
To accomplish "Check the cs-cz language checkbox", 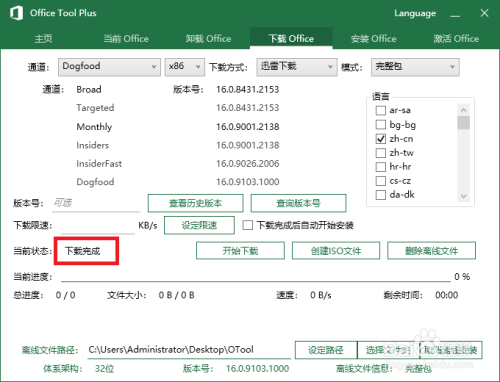I will (381, 181).
